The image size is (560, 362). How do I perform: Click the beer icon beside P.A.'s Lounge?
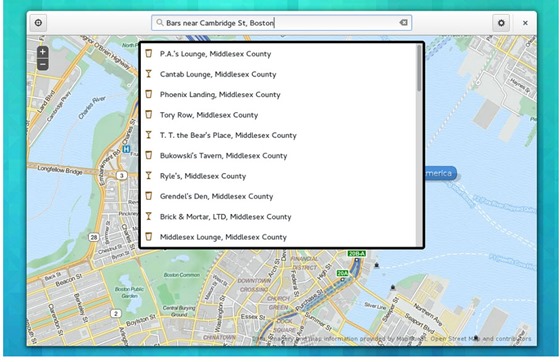(x=149, y=54)
